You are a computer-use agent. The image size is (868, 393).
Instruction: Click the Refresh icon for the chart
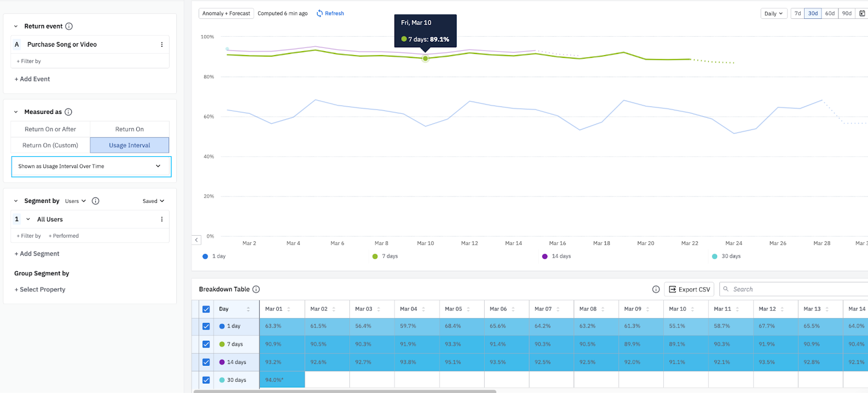click(319, 13)
